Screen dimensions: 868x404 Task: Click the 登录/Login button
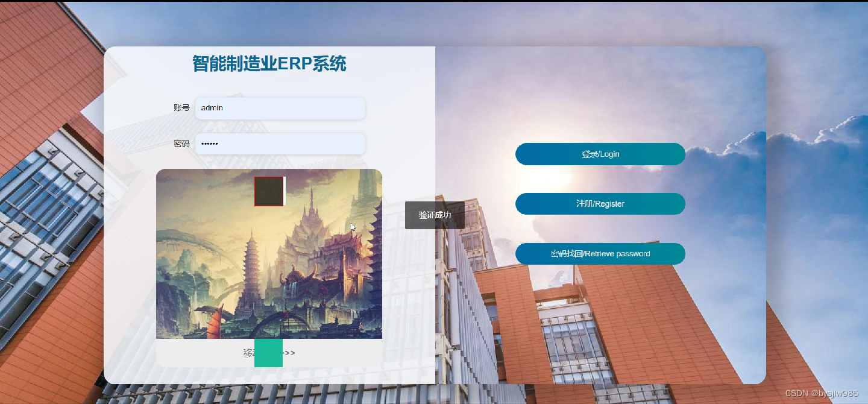600,154
